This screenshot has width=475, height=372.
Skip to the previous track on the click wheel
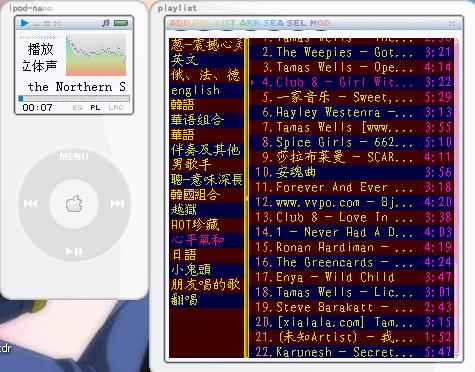[31, 204]
